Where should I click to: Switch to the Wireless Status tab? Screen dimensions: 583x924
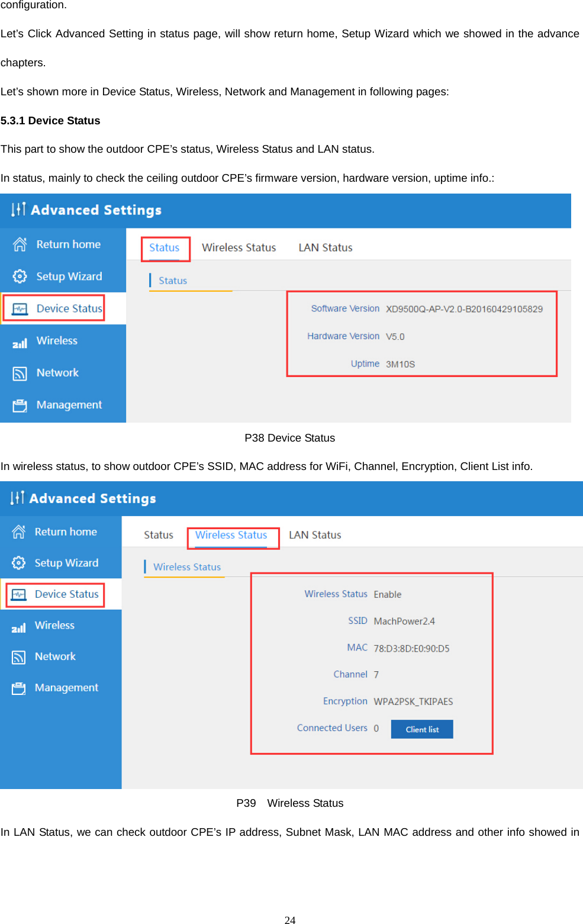[232, 535]
